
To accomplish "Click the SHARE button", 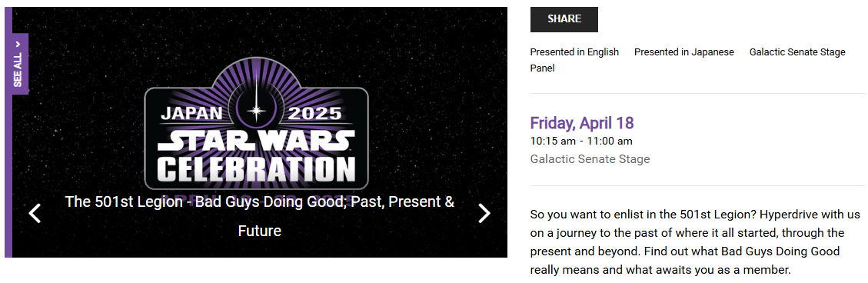I will pyautogui.click(x=564, y=19).
